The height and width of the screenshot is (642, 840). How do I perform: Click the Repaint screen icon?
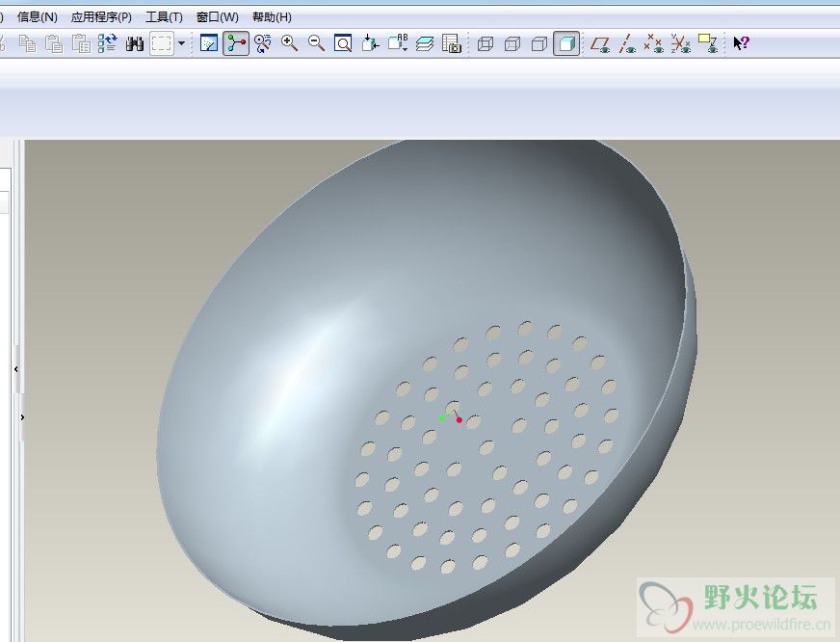point(208,43)
